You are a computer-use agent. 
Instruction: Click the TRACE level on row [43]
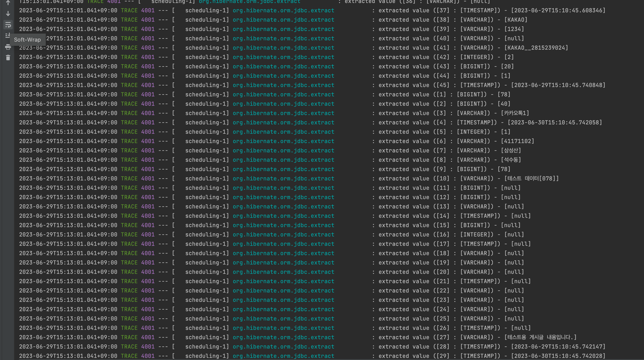[129, 66]
